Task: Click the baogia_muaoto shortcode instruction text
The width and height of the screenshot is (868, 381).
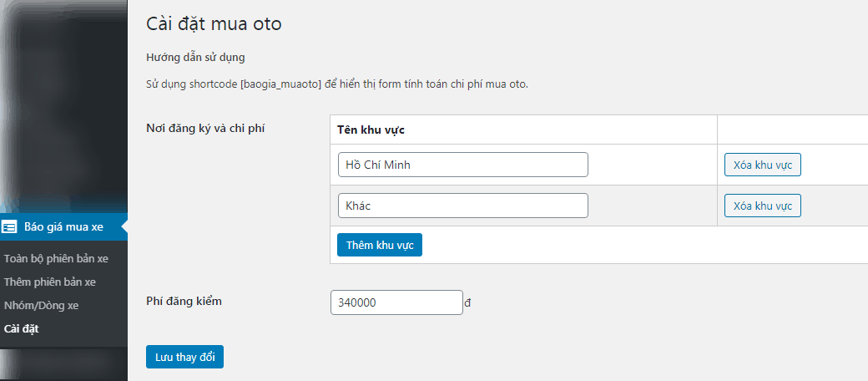Action: point(337,84)
